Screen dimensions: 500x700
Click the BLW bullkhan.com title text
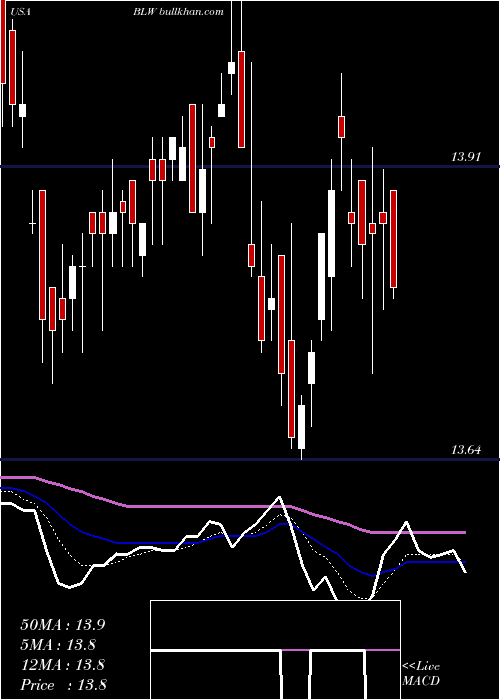(179, 12)
